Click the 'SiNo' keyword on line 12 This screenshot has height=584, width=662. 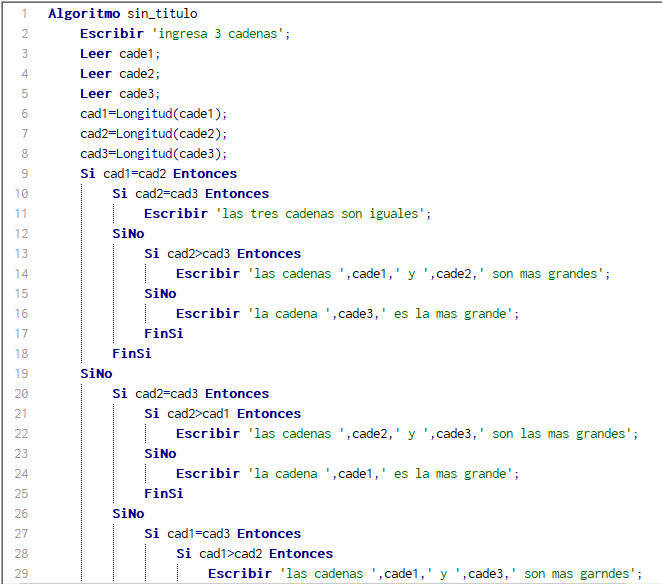(x=128, y=234)
